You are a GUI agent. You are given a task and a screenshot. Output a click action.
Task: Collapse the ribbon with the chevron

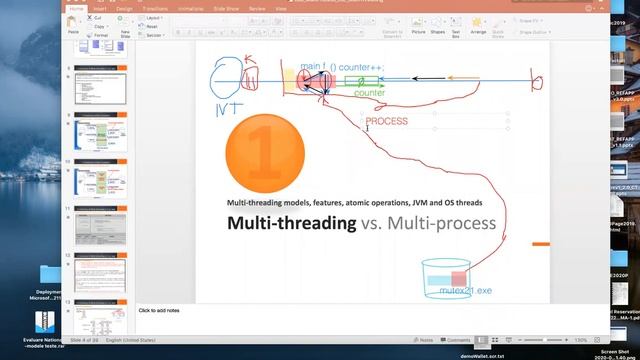602,8
